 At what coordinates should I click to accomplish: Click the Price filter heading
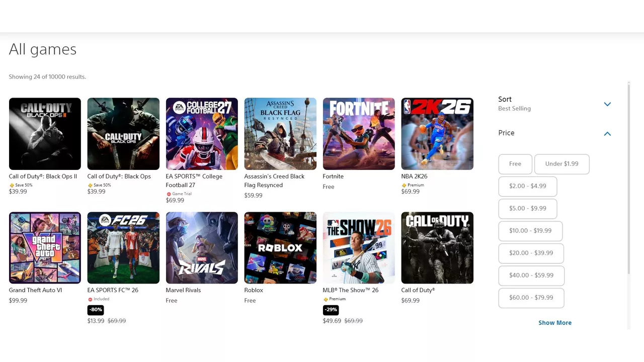[506, 133]
